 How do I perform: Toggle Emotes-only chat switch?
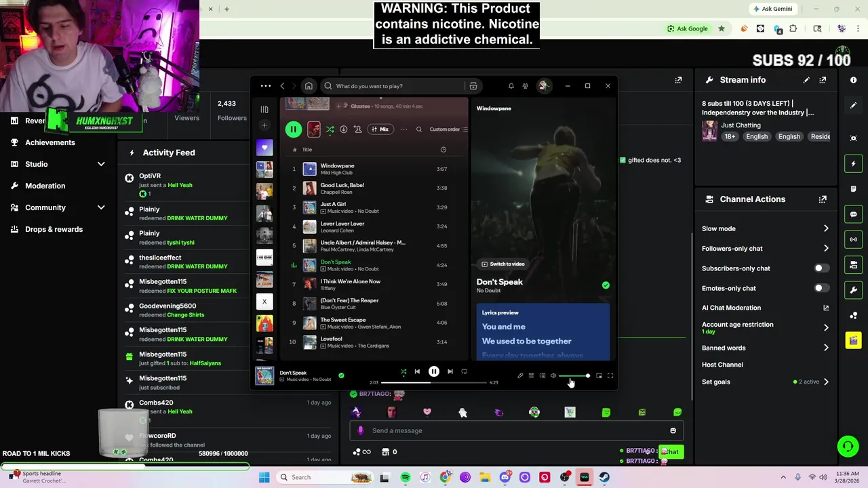pos(821,288)
